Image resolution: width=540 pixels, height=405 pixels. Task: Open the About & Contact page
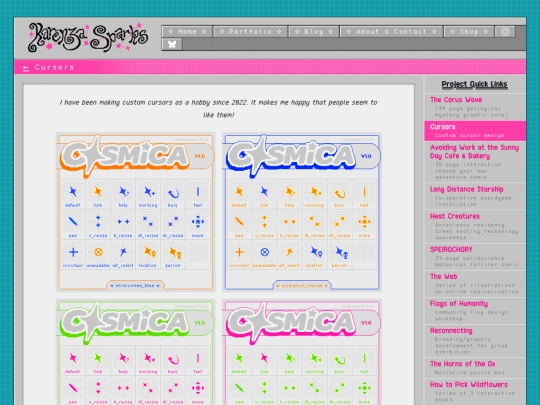[x=391, y=32]
